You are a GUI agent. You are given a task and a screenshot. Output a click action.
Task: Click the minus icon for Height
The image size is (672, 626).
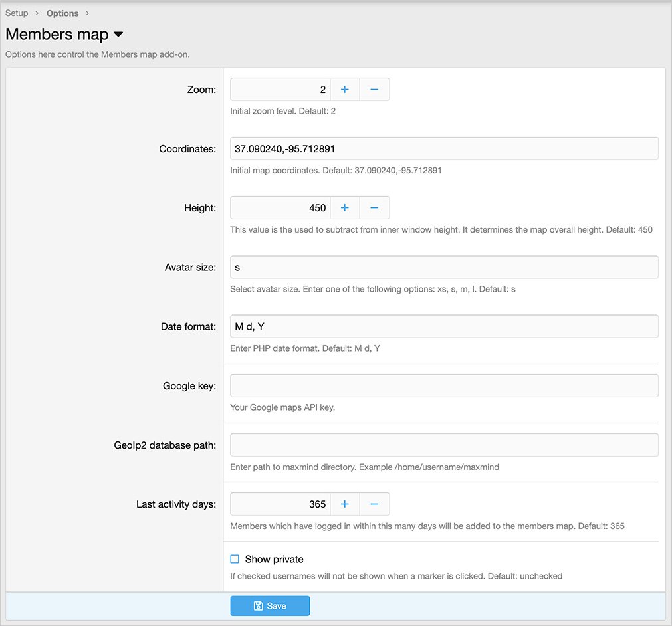[374, 208]
